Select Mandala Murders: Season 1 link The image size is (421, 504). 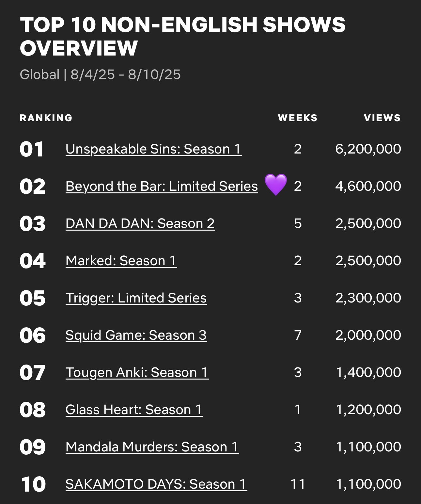pyautogui.click(x=152, y=447)
